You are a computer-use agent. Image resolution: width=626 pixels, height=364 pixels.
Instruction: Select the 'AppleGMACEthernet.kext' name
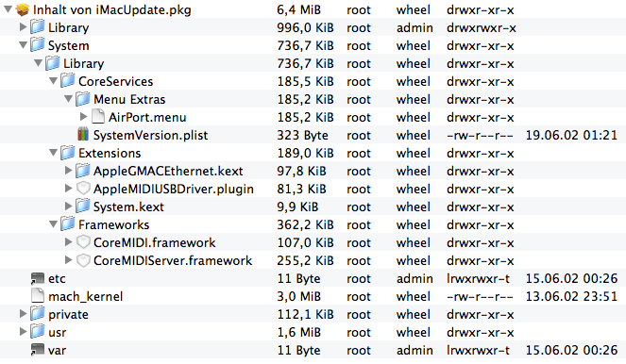[x=168, y=171]
